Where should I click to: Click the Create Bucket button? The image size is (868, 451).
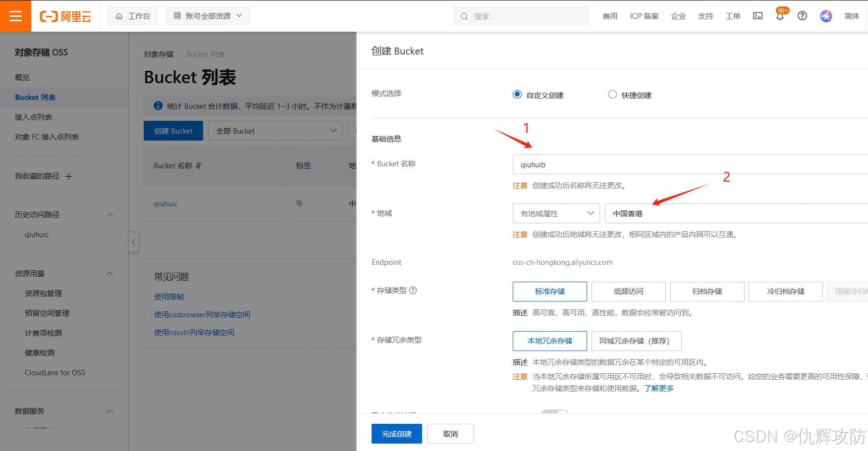(173, 131)
